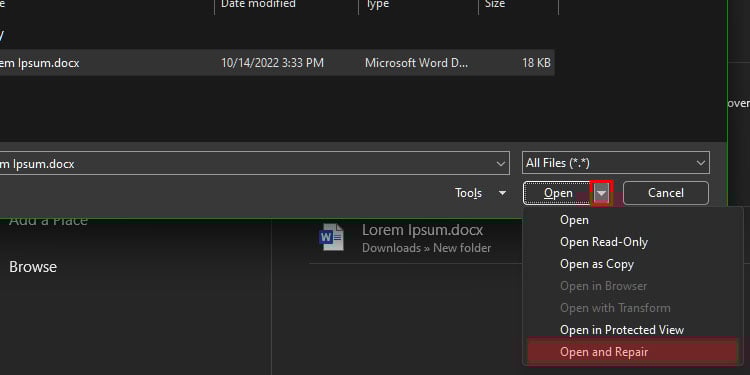Viewport: 750px width, 375px height.
Task: Click the file name input field
Action: click(254, 163)
